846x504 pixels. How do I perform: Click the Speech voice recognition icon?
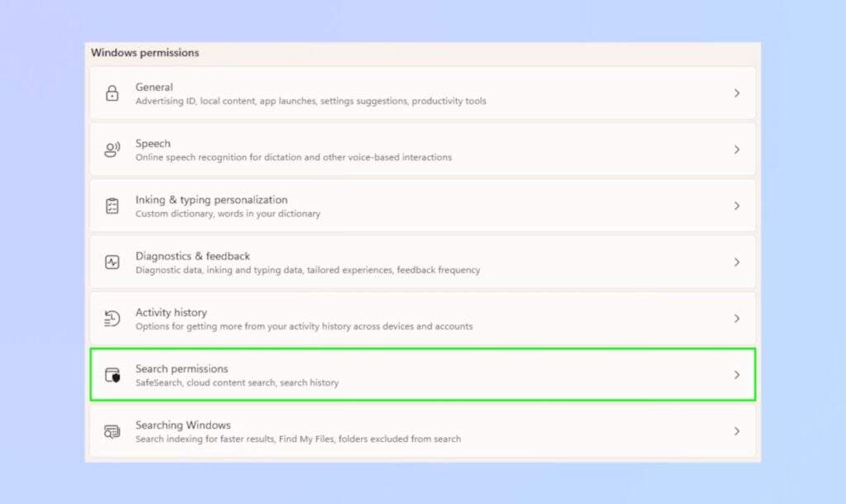click(x=112, y=150)
